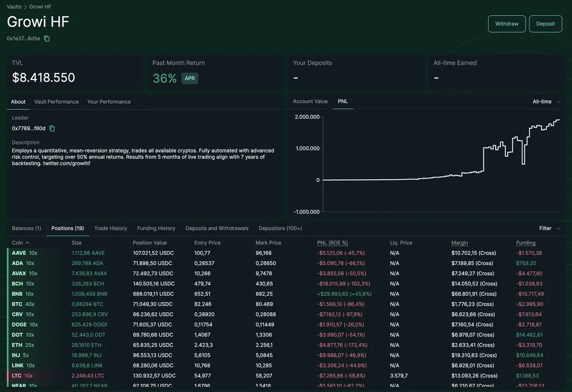Copy the vault address 0x1e37...8d5e
The width and height of the screenshot is (572, 392).
(47, 39)
